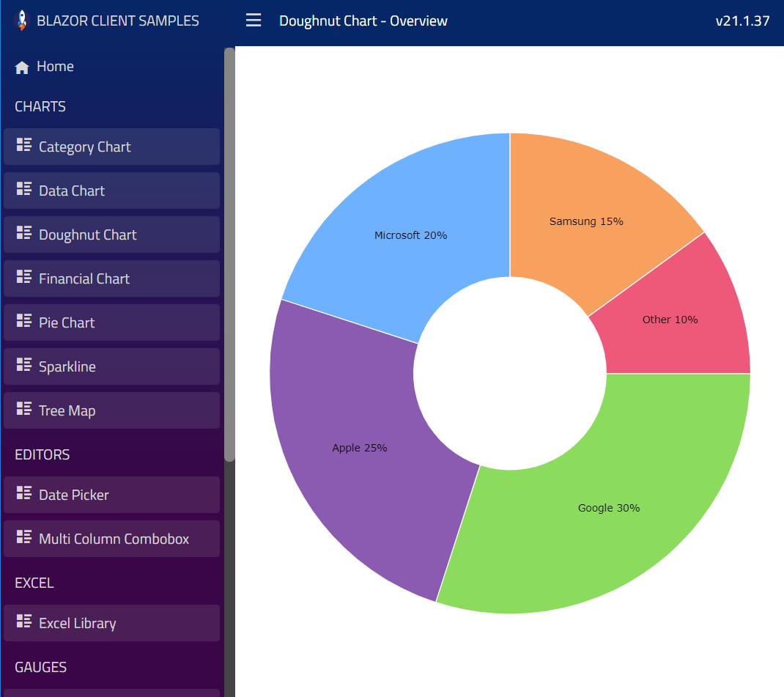Open the Data Chart samples
The width and height of the screenshot is (784, 697).
click(111, 191)
